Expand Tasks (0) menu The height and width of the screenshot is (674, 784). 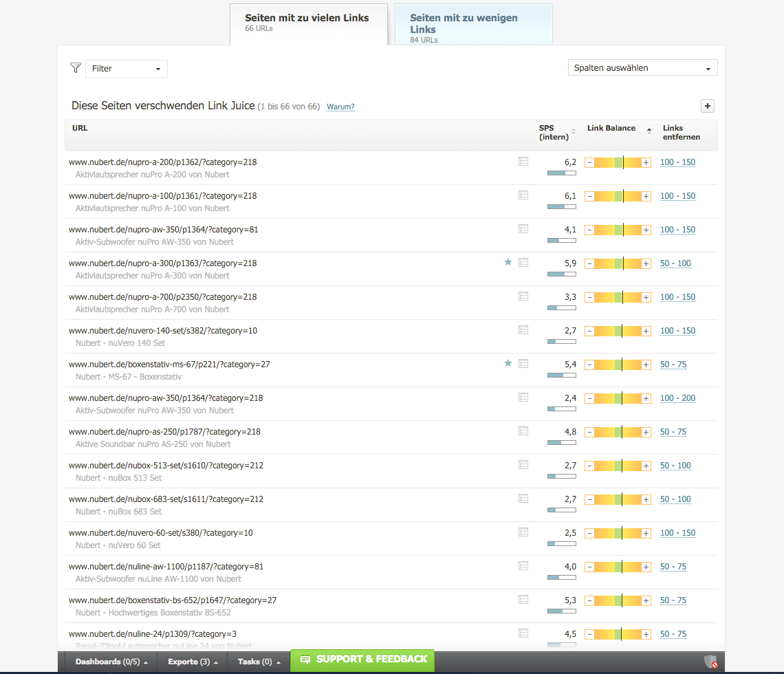(x=259, y=662)
